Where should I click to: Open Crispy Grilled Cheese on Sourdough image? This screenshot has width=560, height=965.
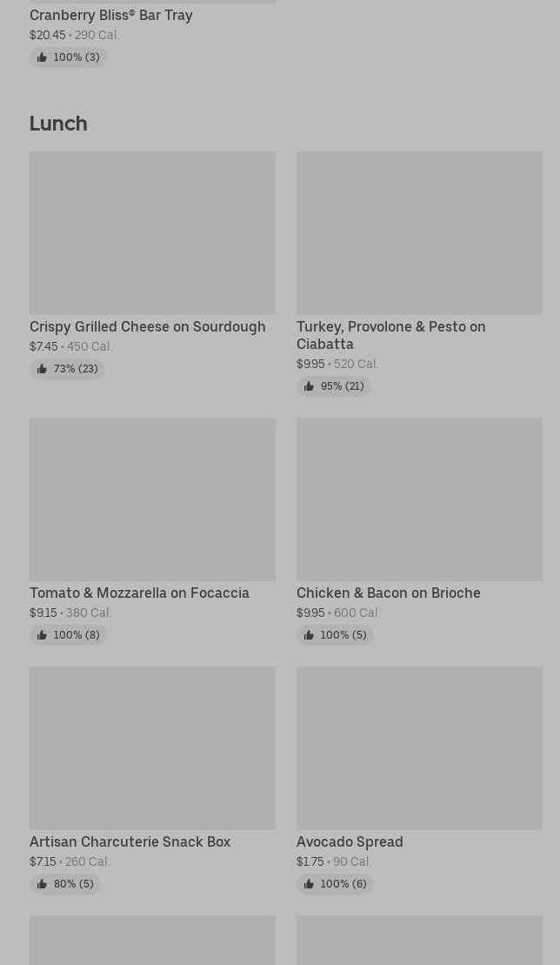click(152, 232)
